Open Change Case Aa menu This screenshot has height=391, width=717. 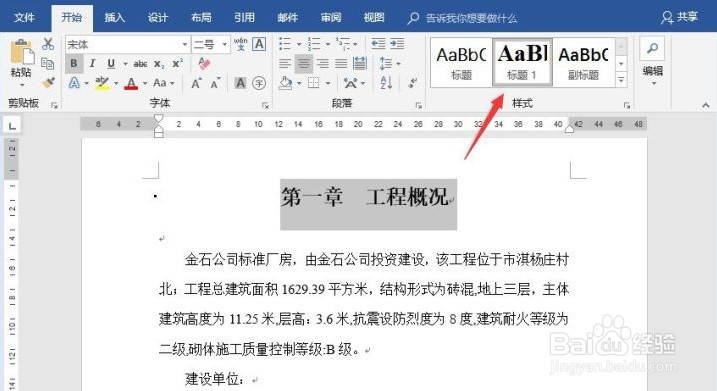(163, 83)
